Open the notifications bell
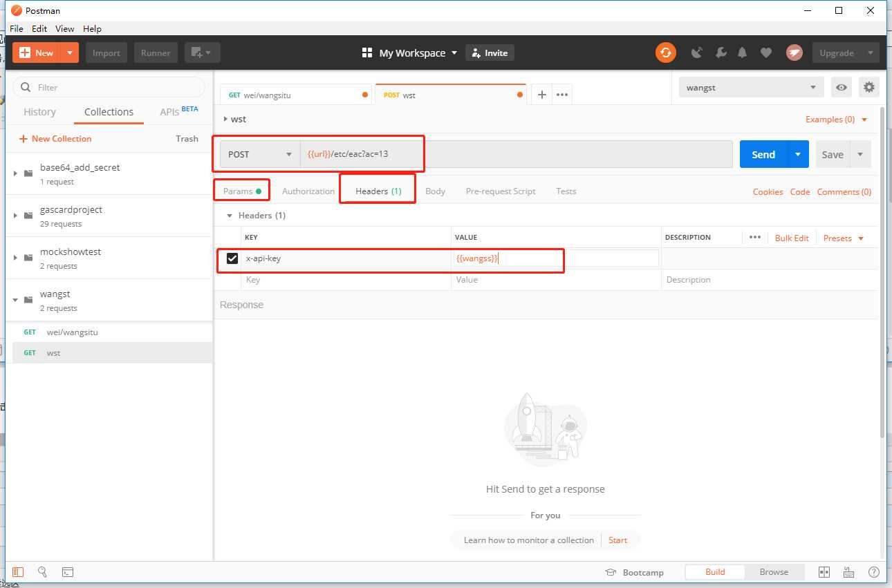The width and height of the screenshot is (892, 588). point(743,53)
